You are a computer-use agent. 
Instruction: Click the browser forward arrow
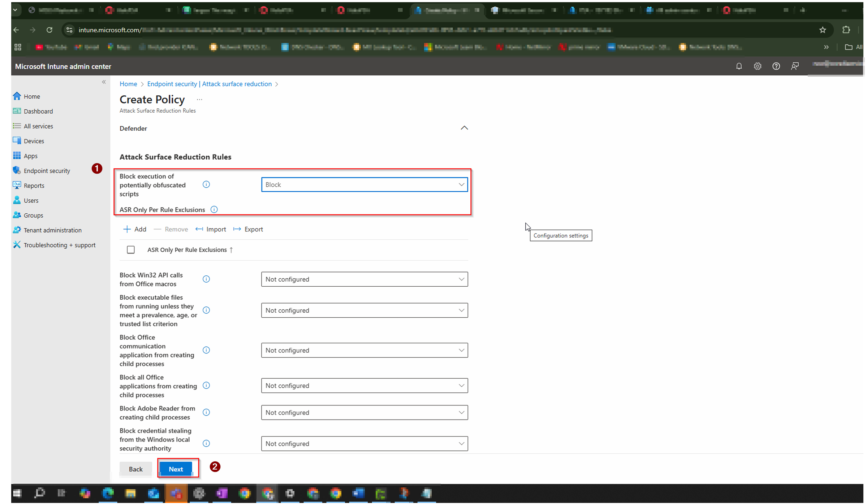pyautogui.click(x=33, y=30)
